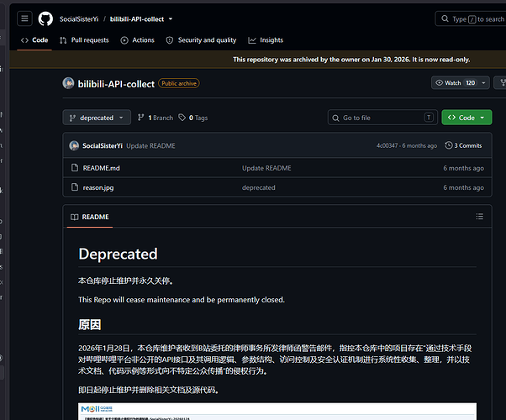Click 6 months ago on README.md row
The image size is (506, 420).
pos(463,168)
